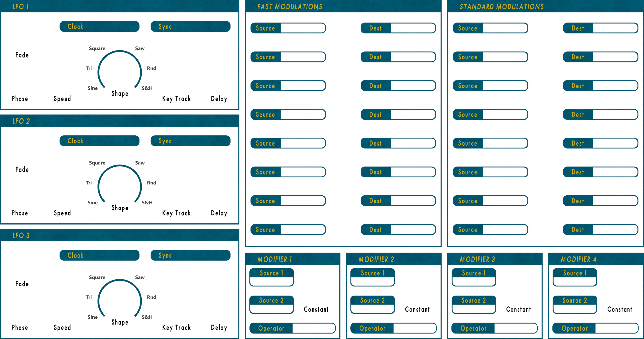Open Modifier 1 Source 1 field
This screenshot has width=644, height=339.
point(272,277)
